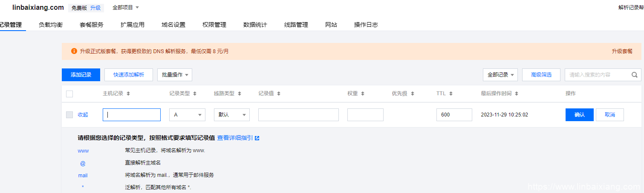The height and width of the screenshot is (193, 644).
Task: Switch to 权限管理 tab
Action: click(214, 25)
